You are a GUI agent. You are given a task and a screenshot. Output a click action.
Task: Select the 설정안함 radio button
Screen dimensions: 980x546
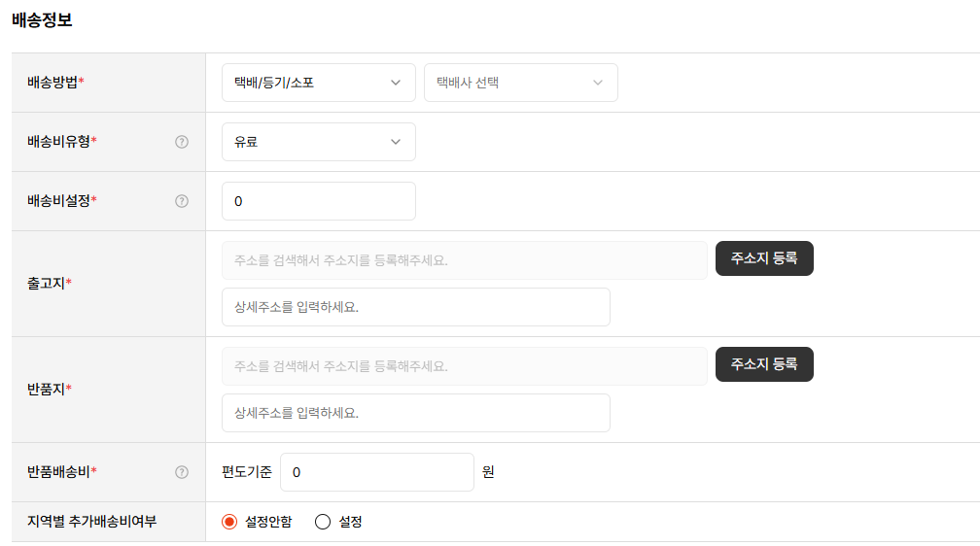(x=229, y=522)
